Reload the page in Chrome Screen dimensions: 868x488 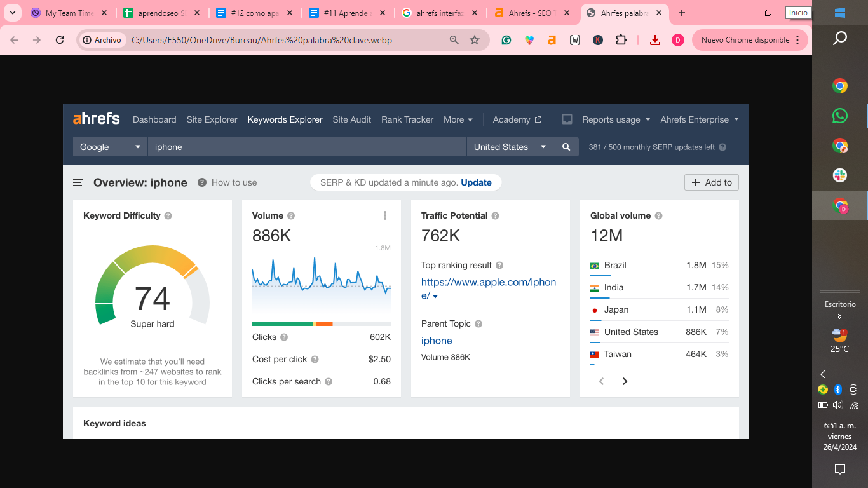(x=60, y=40)
